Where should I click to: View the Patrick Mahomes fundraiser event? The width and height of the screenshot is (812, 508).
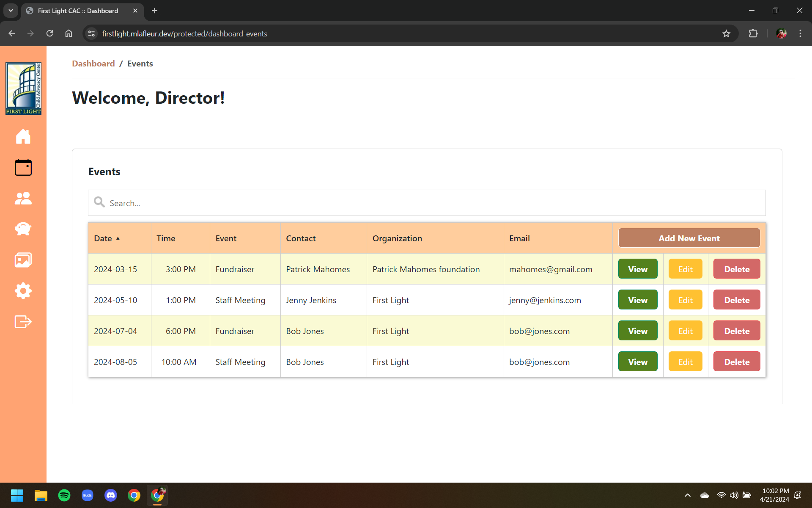point(638,269)
